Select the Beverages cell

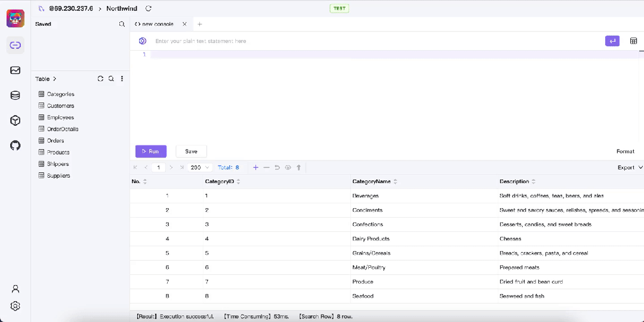[424, 196]
